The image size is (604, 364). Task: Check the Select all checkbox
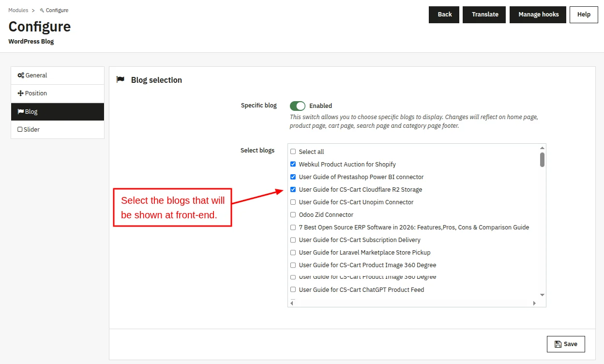[293, 152]
